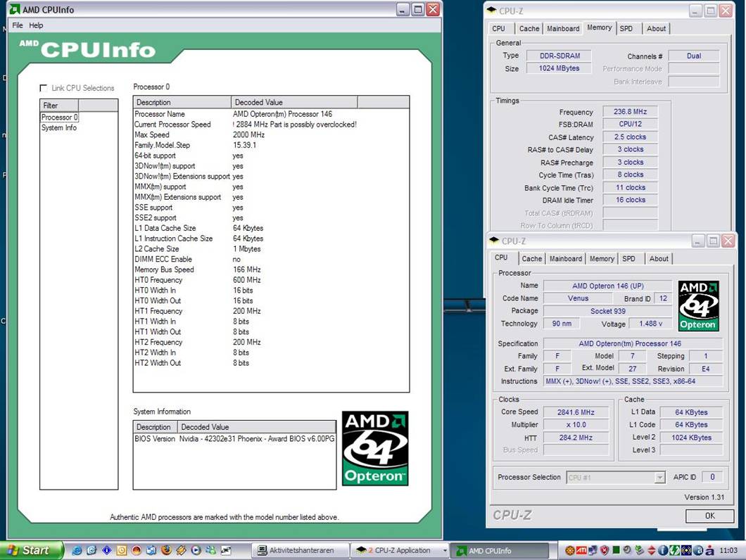The image size is (746, 560).
Task: Click the Safely Remove Hardware tray icon
Action: tap(639, 550)
